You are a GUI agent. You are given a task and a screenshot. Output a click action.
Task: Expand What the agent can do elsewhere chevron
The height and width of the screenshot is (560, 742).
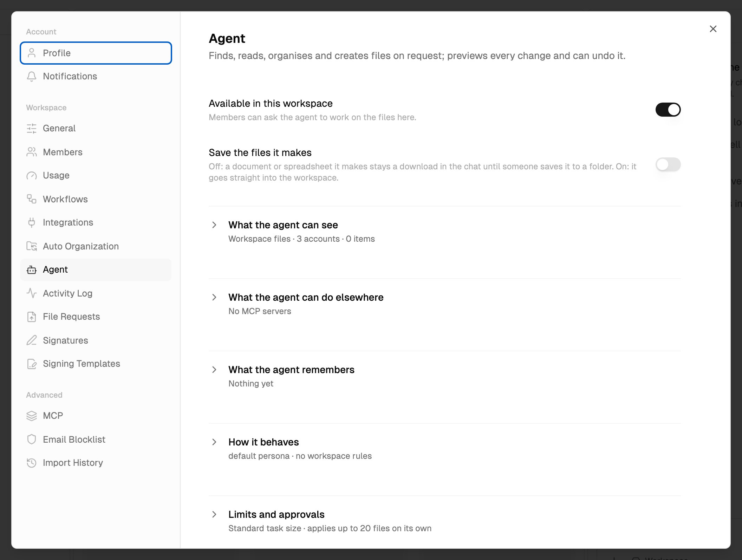(214, 297)
